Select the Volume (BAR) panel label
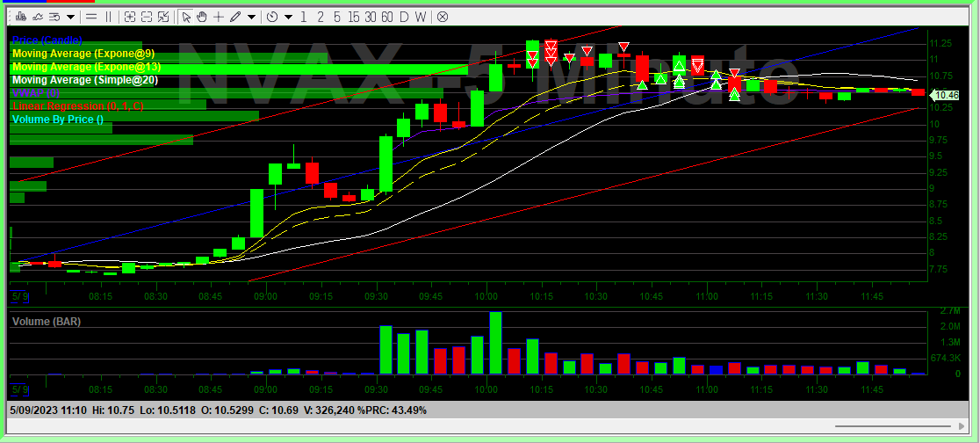This screenshot has height=443, width=980. tap(47, 322)
